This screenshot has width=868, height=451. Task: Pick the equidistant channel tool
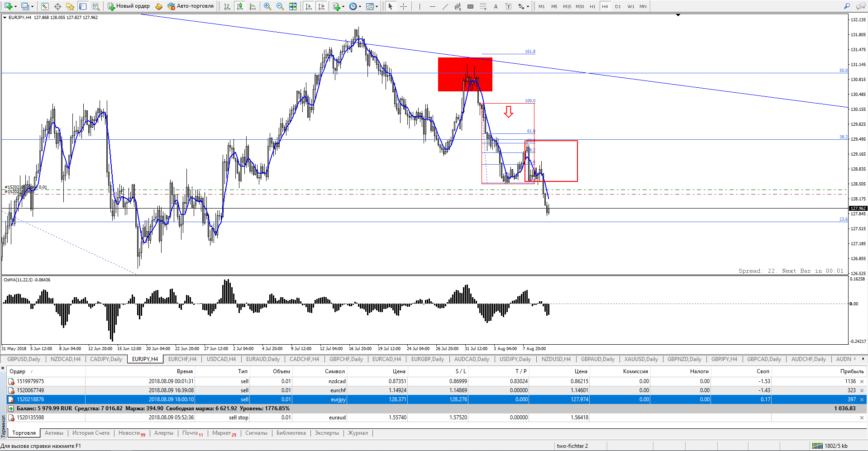click(458, 6)
